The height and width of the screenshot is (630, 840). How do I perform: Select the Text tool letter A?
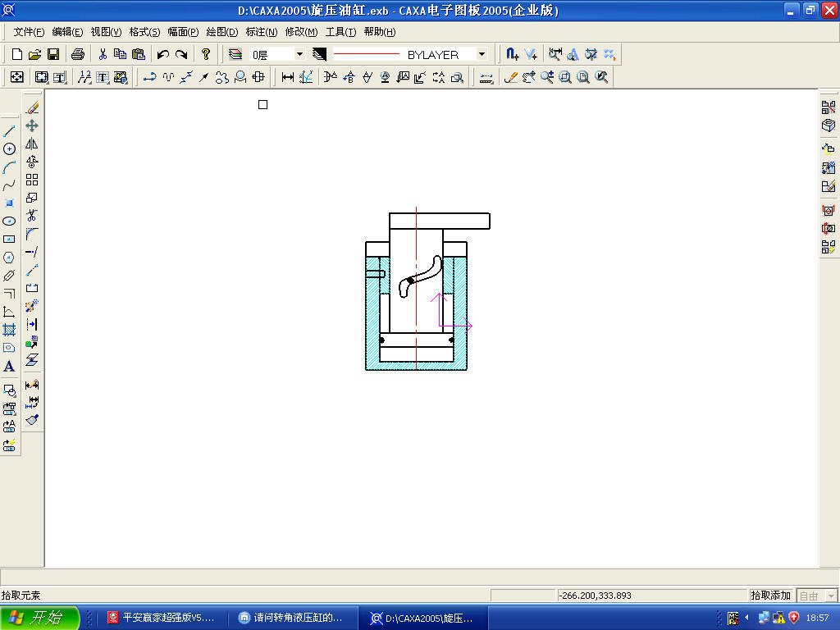pos(9,367)
